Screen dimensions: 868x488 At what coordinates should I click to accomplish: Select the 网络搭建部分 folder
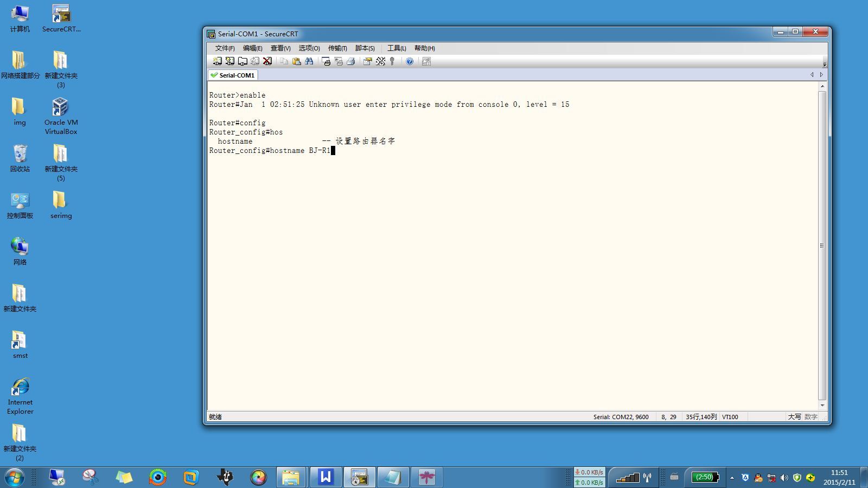[x=20, y=65]
